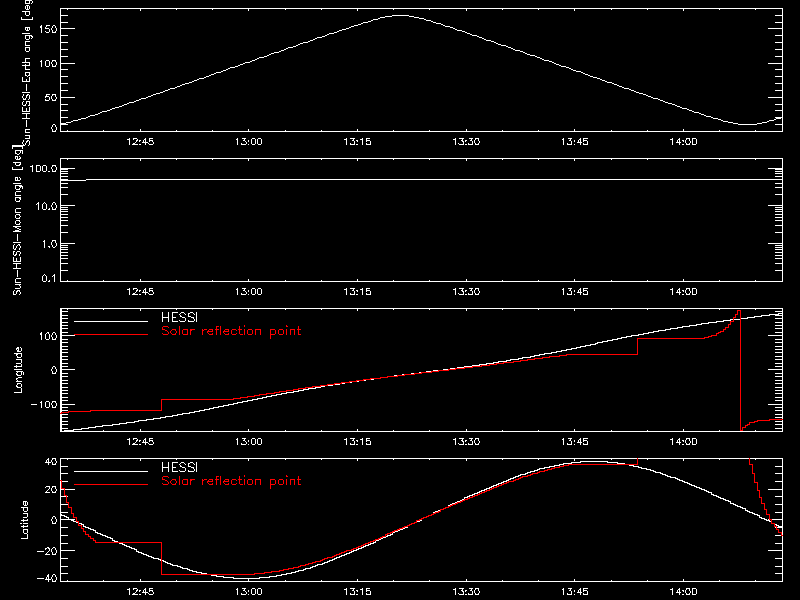Click red legend line sample in Latitude plot
The height and width of the screenshot is (600, 800).
[111, 485]
